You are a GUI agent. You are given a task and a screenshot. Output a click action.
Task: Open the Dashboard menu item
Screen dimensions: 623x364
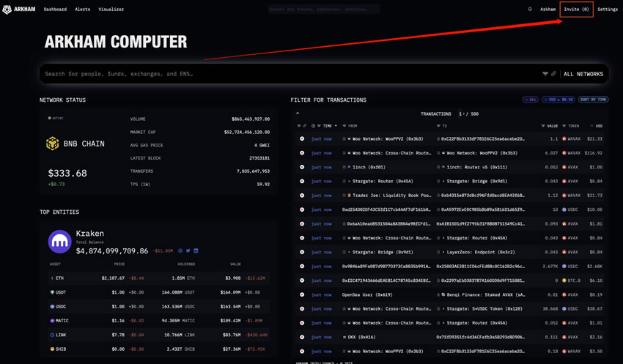tap(55, 9)
